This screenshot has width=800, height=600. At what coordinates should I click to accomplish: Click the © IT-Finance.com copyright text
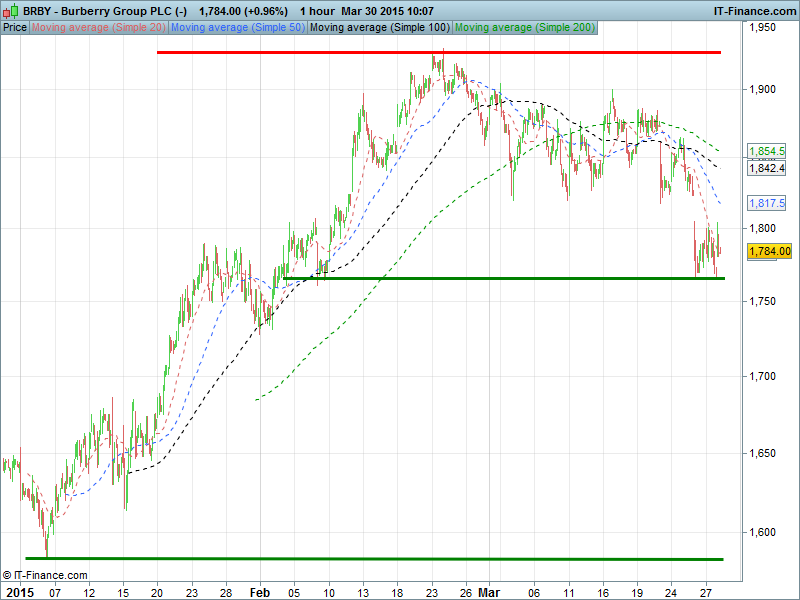[45, 575]
